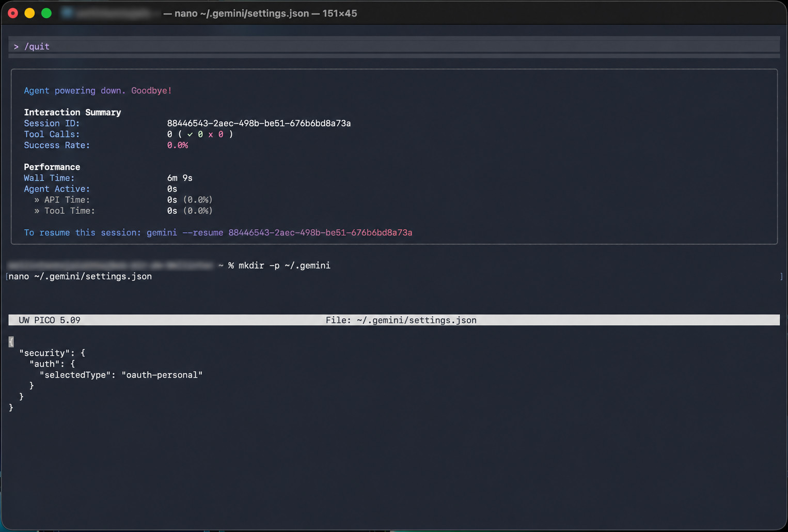The image size is (788, 532).
Task: Click the File: ~/.gemini/settings.json header text
Action: pos(401,320)
